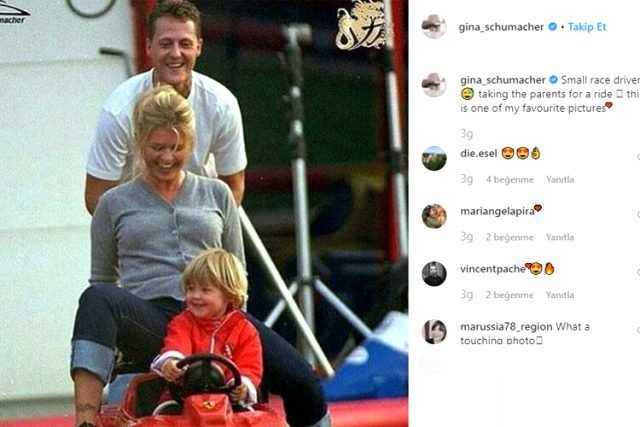Click the family go-kart photo
Screen dimensions: 640x427
(x=204, y=214)
